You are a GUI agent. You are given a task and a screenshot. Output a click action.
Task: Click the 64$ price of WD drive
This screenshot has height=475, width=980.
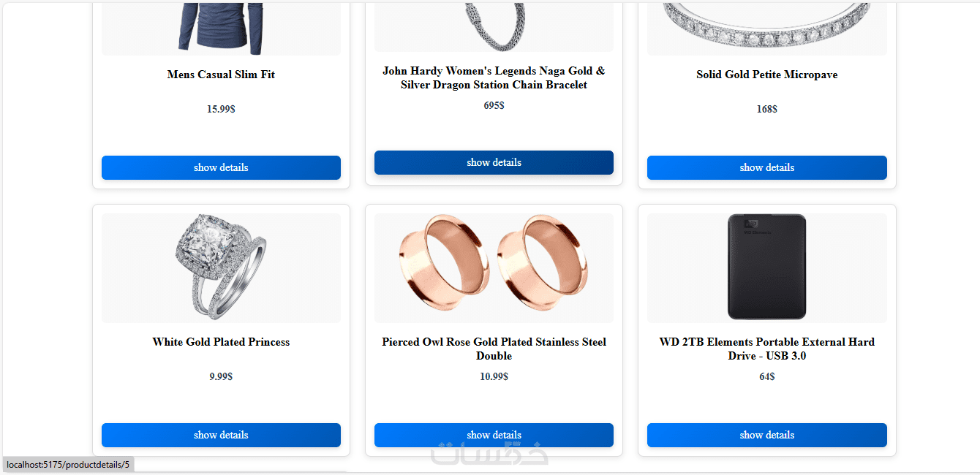coord(766,376)
